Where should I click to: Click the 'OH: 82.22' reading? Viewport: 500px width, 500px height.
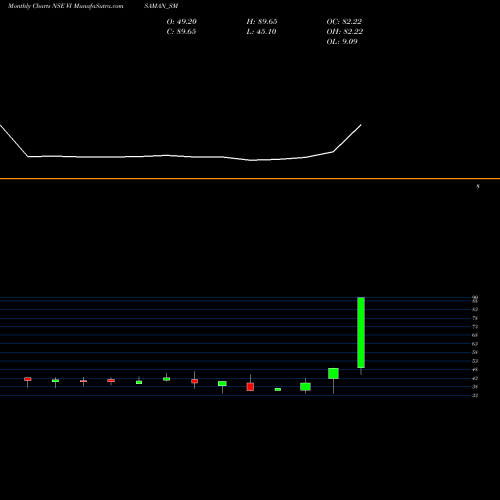345,32
